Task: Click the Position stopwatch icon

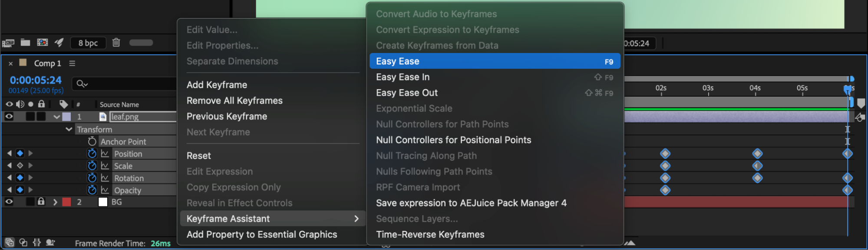Action: (92, 153)
